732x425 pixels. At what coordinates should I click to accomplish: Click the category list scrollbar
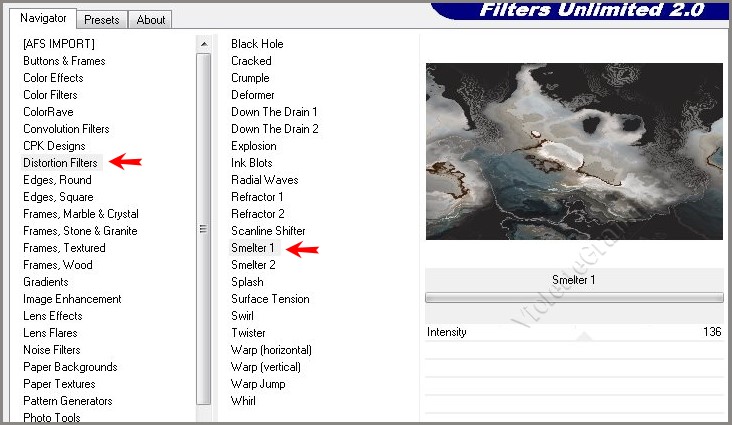point(204,228)
